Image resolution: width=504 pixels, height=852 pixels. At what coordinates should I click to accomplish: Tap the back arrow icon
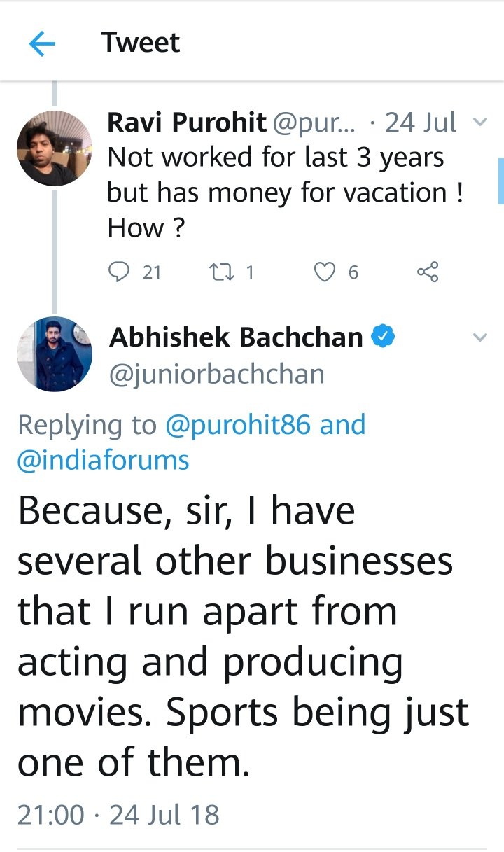pyautogui.click(x=42, y=44)
